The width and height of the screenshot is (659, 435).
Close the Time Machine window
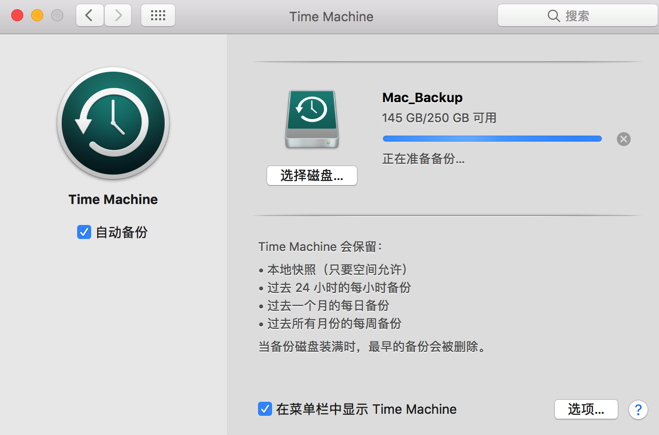click(17, 16)
